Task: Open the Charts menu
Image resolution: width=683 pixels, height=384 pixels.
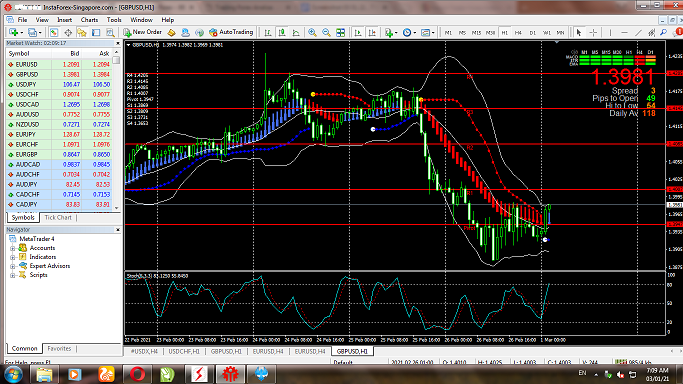Action: (x=89, y=20)
